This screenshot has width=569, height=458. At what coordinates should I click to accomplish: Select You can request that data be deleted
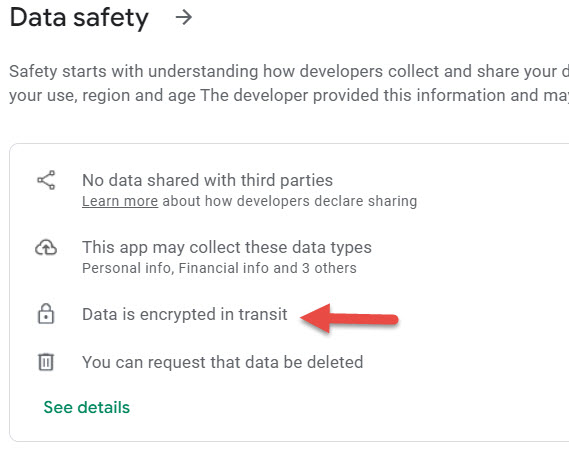click(x=222, y=362)
